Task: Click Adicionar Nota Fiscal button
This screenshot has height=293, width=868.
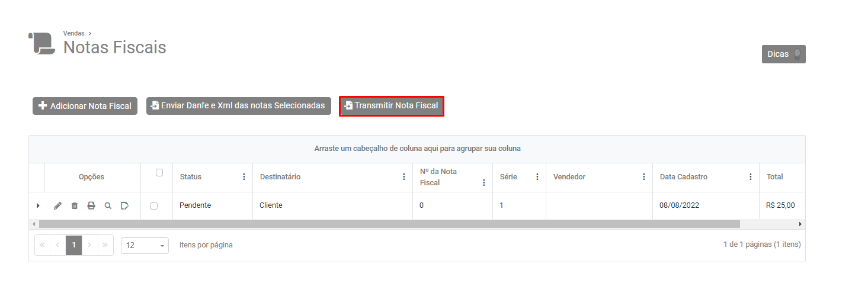Action: coord(85,106)
